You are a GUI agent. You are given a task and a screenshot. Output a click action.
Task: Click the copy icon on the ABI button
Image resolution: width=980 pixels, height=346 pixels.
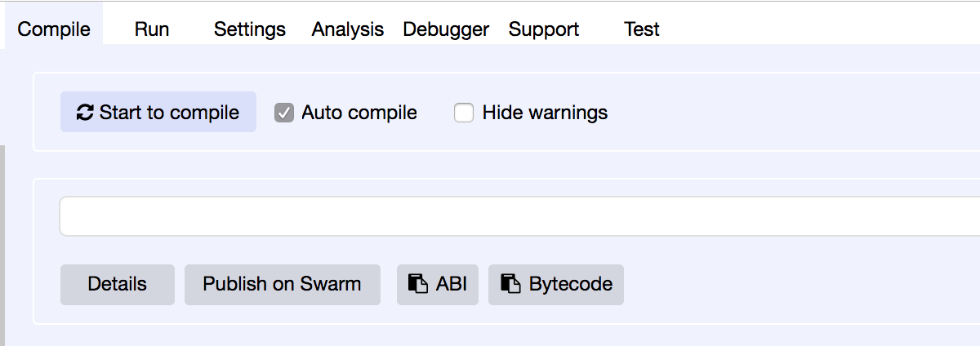[x=418, y=284]
